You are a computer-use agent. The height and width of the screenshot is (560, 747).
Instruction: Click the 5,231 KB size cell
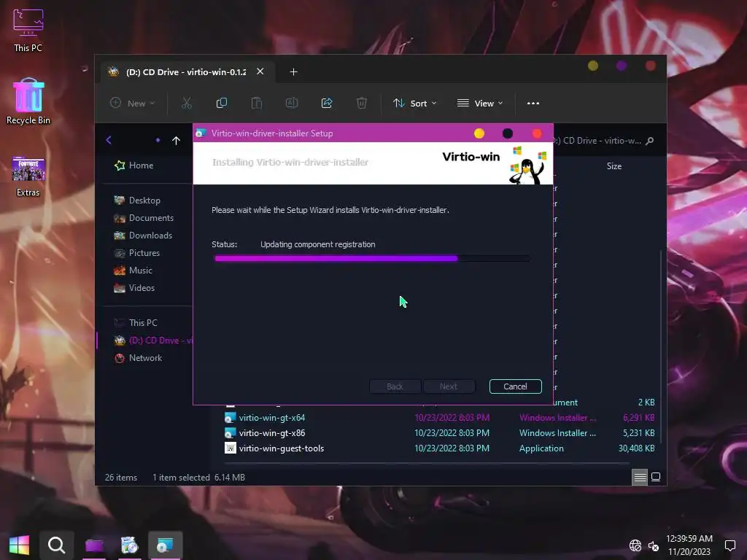[x=638, y=433]
